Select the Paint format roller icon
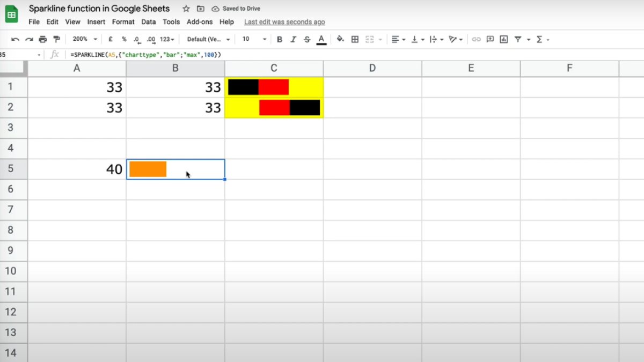 pyautogui.click(x=57, y=39)
